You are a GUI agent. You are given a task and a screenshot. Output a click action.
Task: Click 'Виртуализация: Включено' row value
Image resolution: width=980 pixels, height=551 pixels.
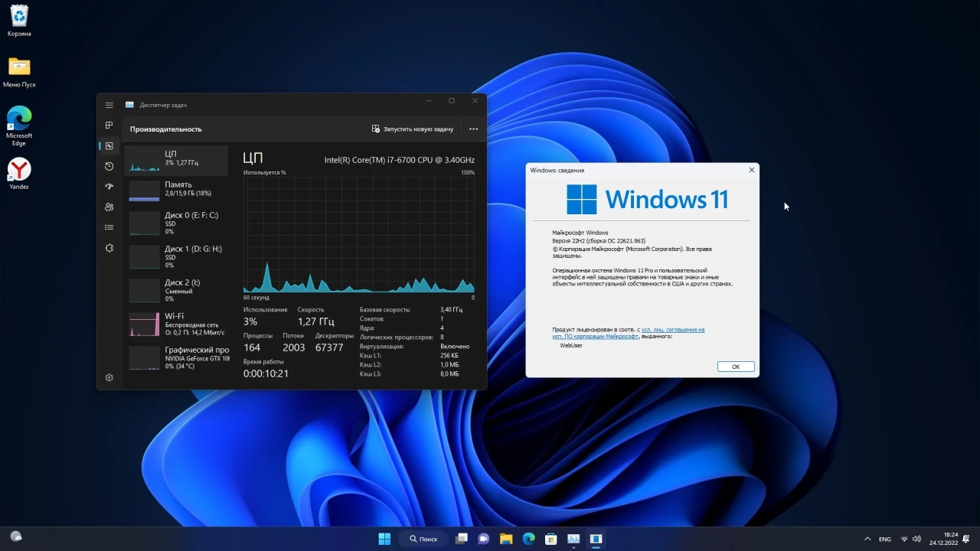455,347
